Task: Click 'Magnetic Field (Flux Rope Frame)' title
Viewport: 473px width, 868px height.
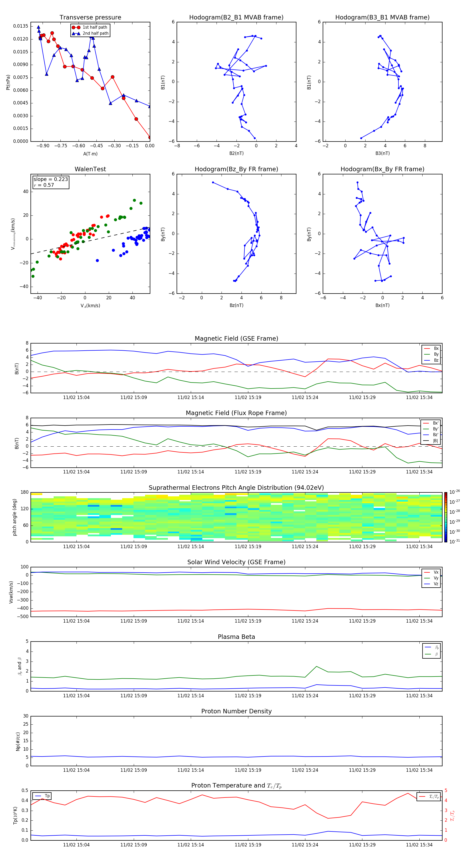Action: (x=236, y=413)
